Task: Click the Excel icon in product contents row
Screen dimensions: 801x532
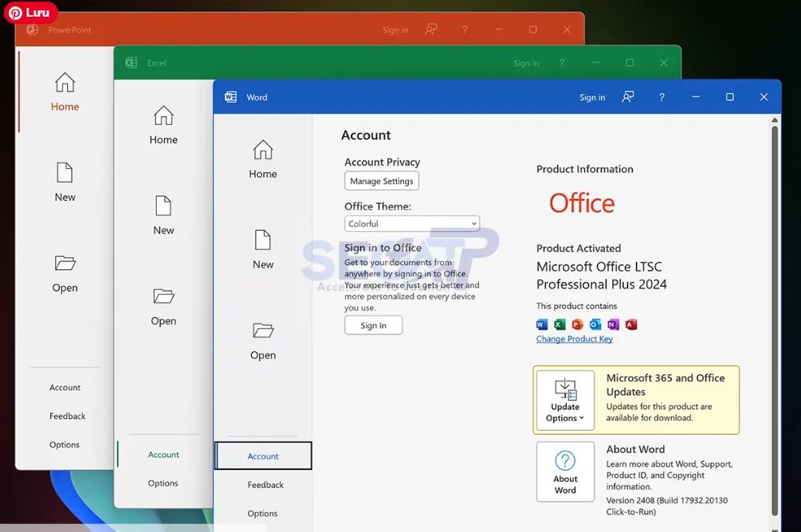Action: (558, 324)
